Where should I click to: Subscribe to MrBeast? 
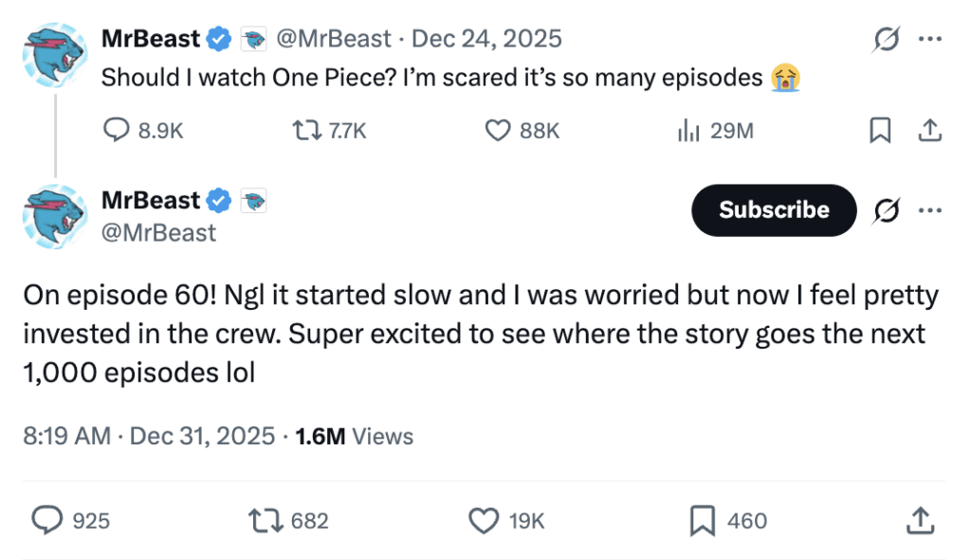(773, 210)
